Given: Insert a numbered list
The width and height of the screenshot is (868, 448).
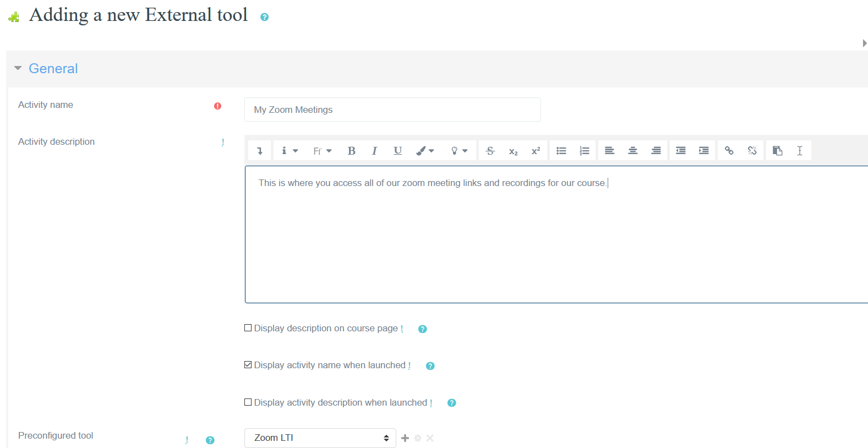Looking at the screenshot, I should click(584, 151).
